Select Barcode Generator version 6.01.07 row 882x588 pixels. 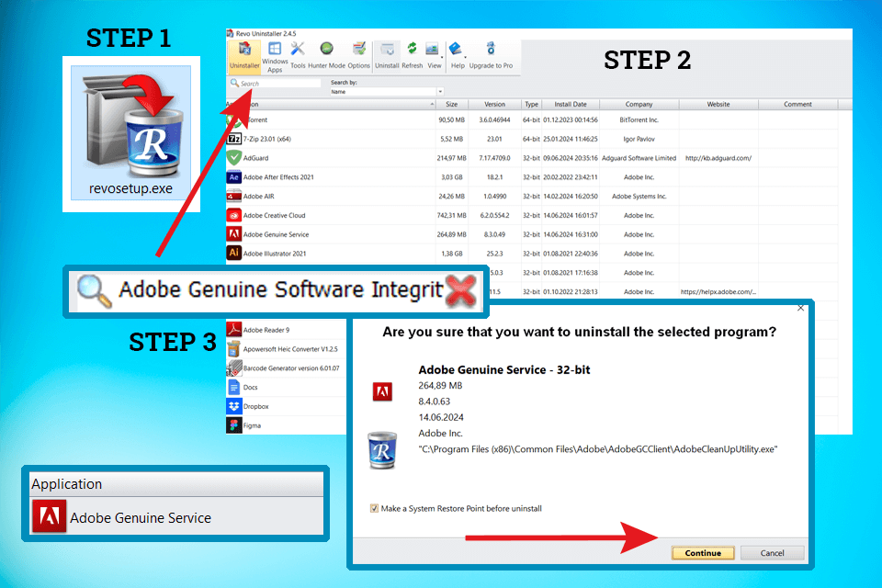tap(291, 368)
